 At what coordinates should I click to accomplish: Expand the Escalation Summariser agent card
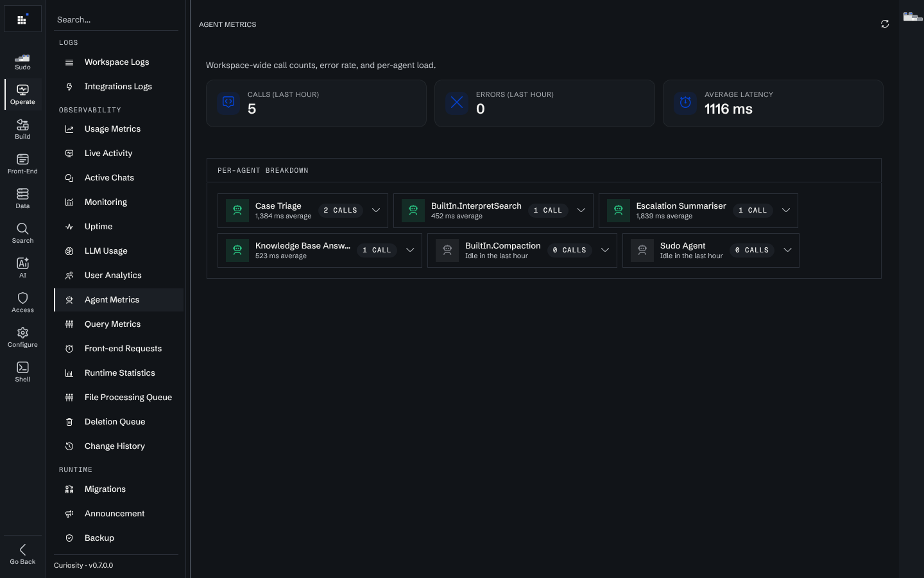786,211
